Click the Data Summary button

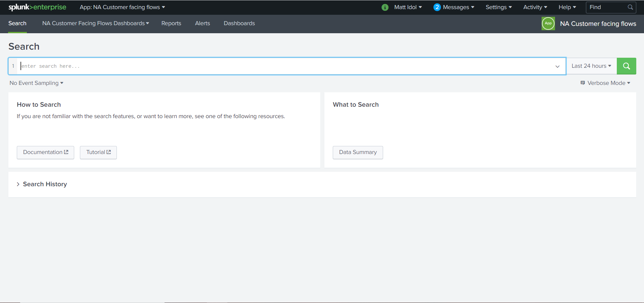tap(358, 152)
